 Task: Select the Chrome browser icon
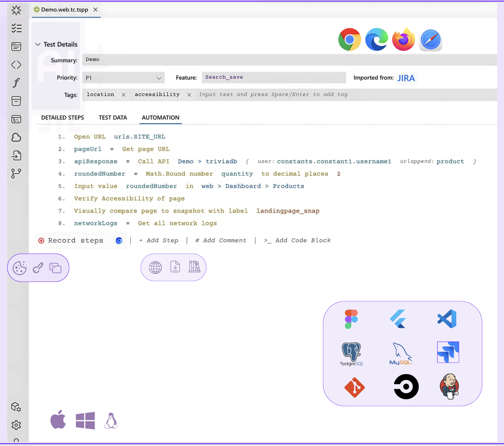click(x=349, y=39)
